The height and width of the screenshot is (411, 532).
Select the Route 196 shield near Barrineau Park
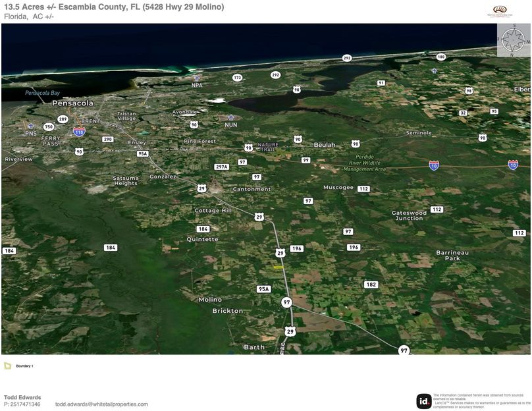tap(352, 247)
